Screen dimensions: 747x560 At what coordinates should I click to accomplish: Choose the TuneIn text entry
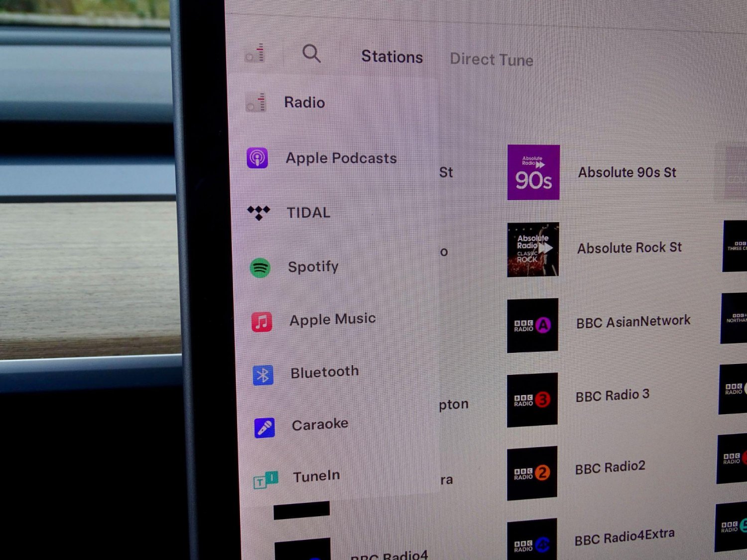(316, 476)
